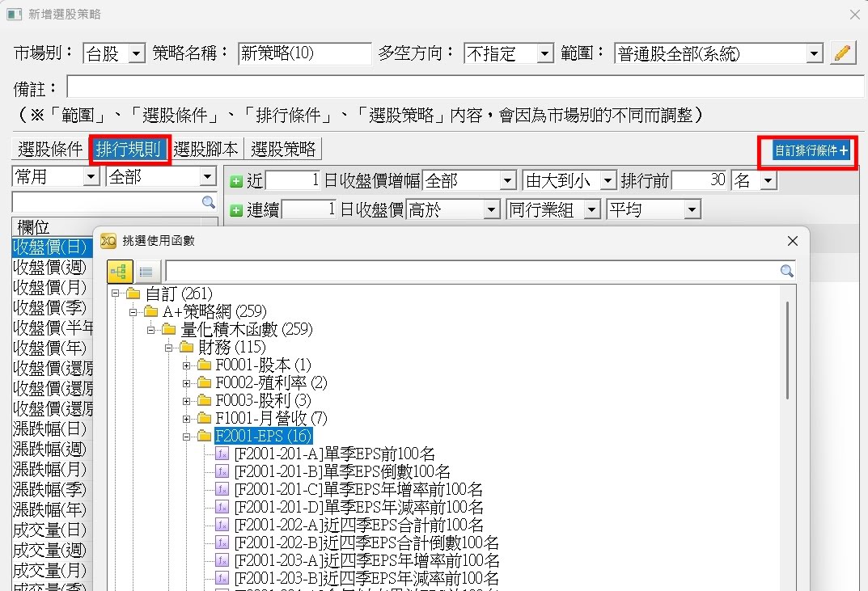Click the magnifier icon in left field search
868x591 pixels.
pyautogui.click(x=208, y=202)
